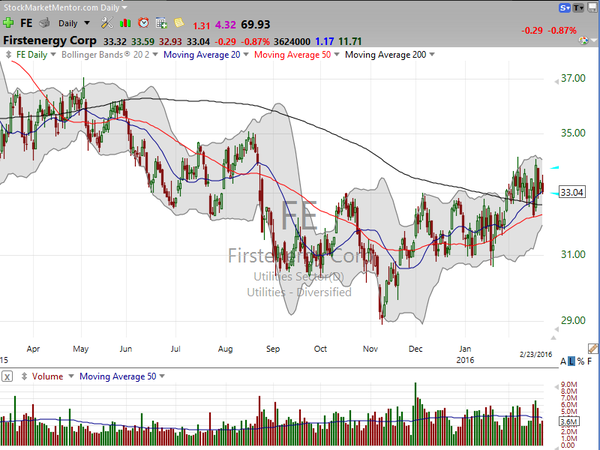The image size is (600, 450).
Task: Click the 31.00 price scale label
Action: [x=573, y=254]
